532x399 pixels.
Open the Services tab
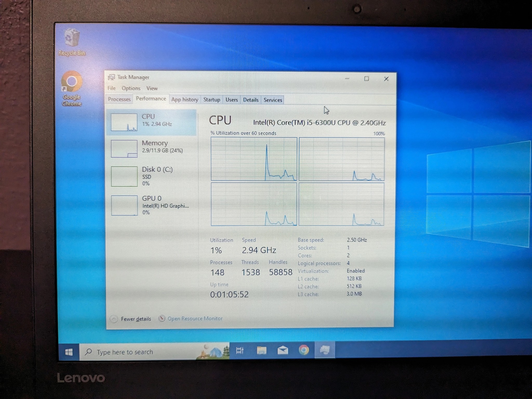273,100
